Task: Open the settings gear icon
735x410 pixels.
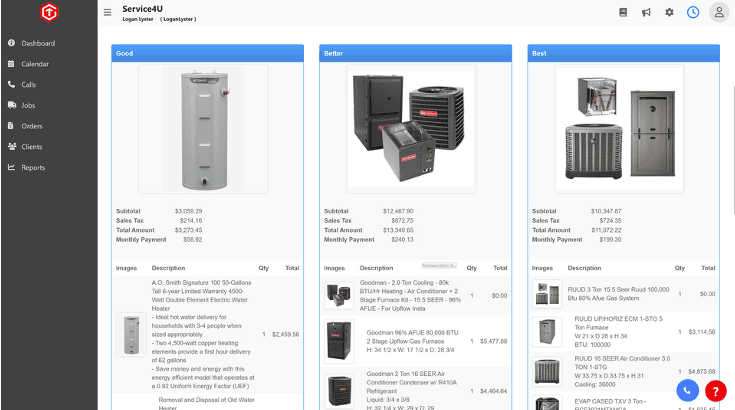Action: tap(669, 12)
